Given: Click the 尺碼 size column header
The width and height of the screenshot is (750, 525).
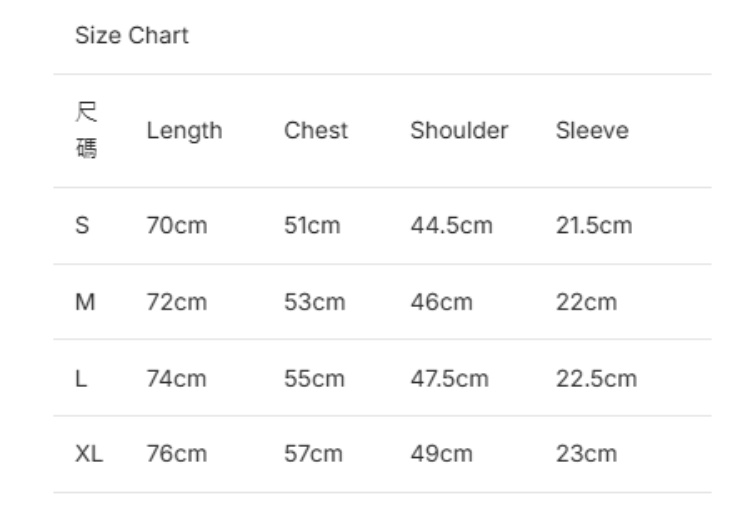Looking at the screenshot, I should 87,131.
